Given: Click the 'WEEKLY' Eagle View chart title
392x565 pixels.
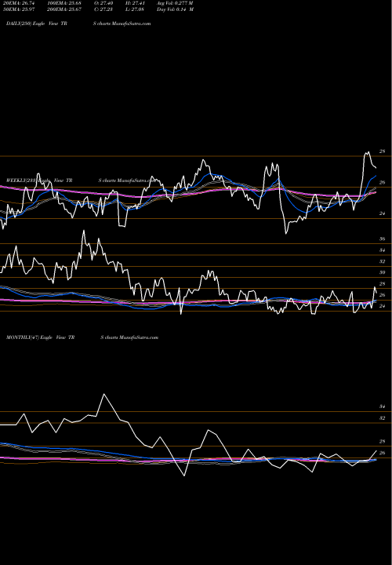Looking at the screenshot, I should (39, 180).
